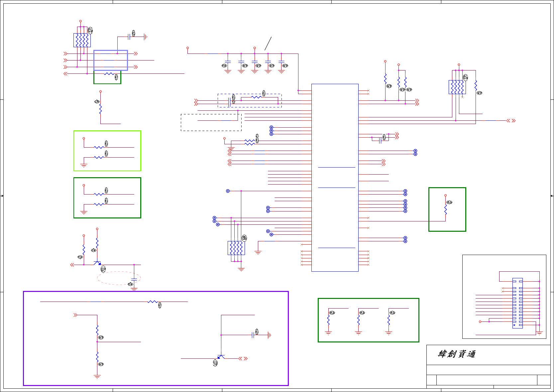Viewport: 554px width, 392px height.
Task: Select the green box with three pull-down resistors
Action: (x=369, y=320)
